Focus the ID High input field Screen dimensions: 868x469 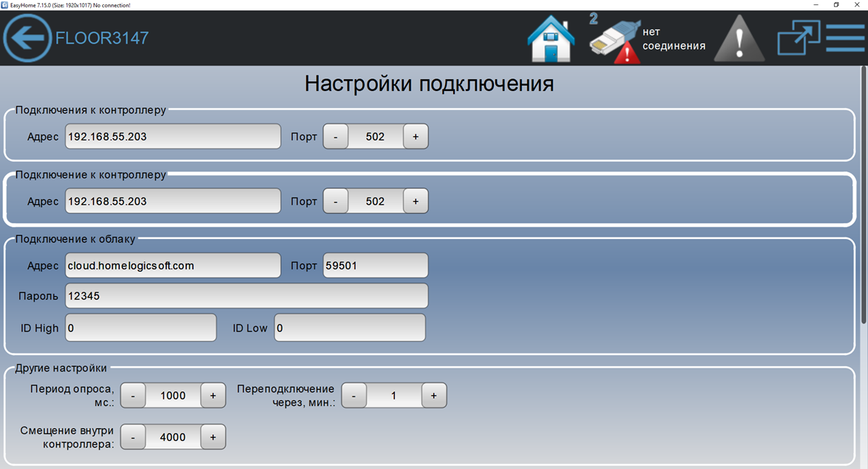[140, 328]
